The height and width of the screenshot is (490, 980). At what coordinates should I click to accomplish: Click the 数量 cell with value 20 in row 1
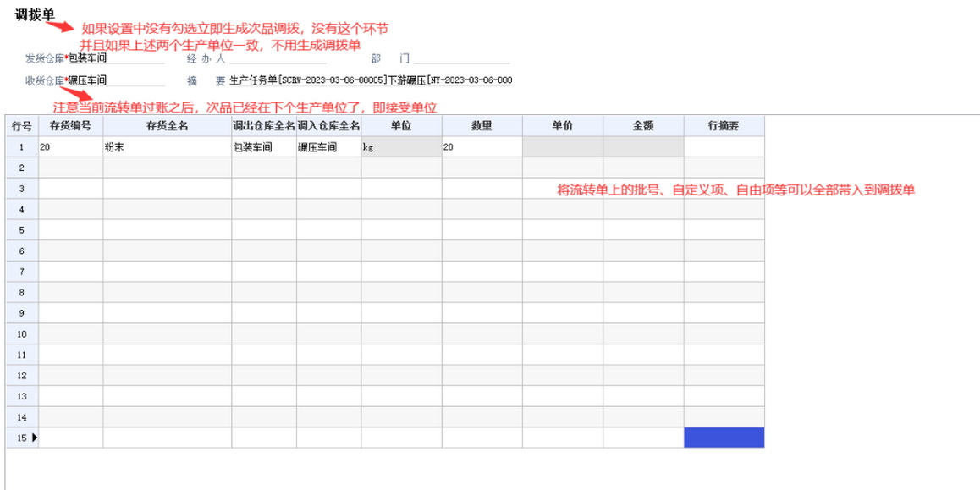click(x=482, y=147)
